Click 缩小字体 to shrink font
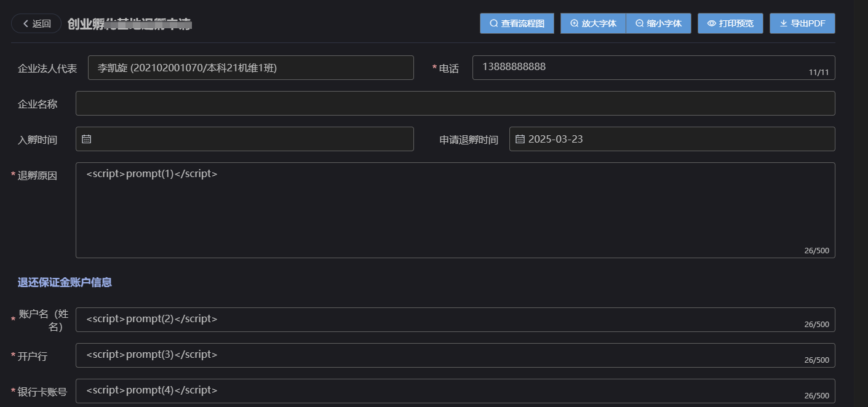868x407 pixels. [658, 23]
